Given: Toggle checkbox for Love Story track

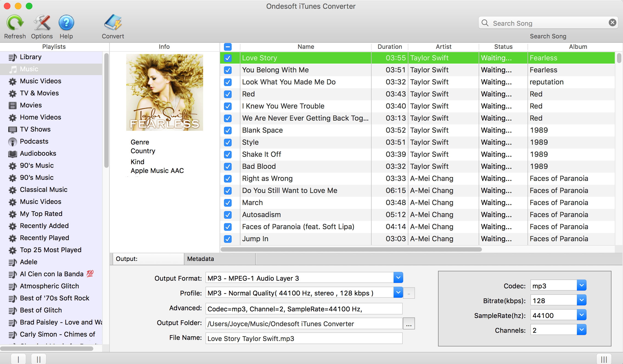Looking at the screenshot, I should (228, 58).
